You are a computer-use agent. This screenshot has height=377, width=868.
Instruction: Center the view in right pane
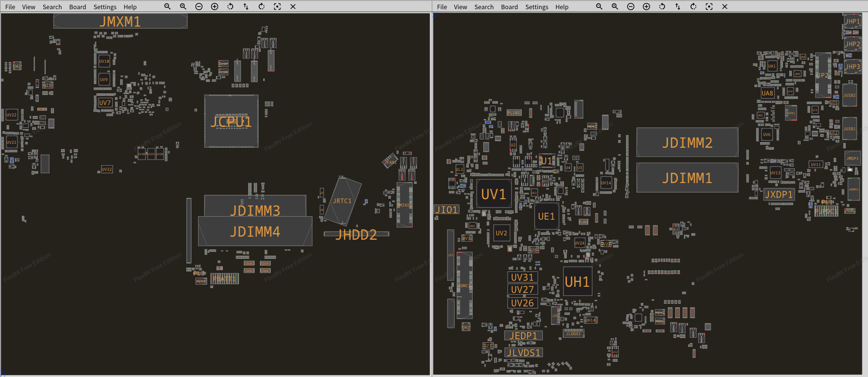709,7
